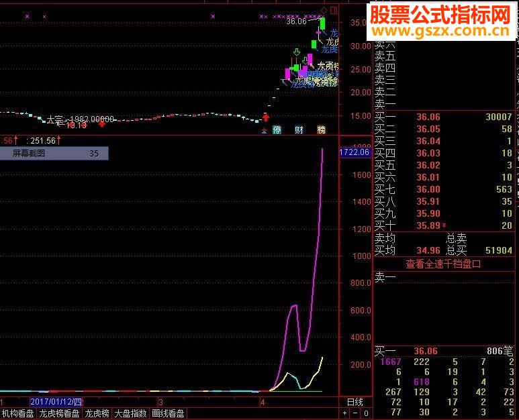This screenshot has width=519, height=420.
Task: Click the 买五 price 36.02
Action: tap(428, 165)
